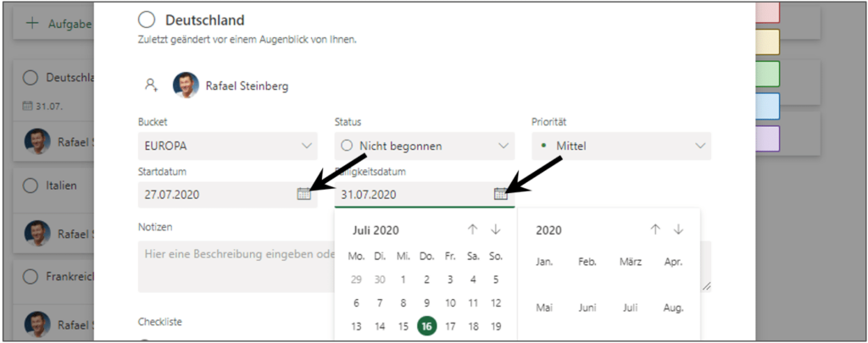Open the Priorität dropdown showing Mittel
868x343 pixels.
(621, 146)
